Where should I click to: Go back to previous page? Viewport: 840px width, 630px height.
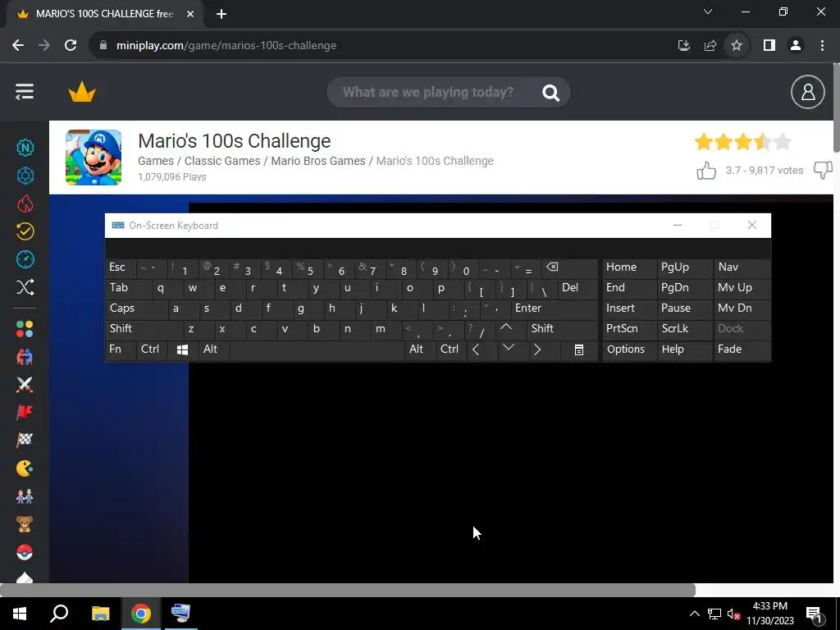click(x=18, y=46)
